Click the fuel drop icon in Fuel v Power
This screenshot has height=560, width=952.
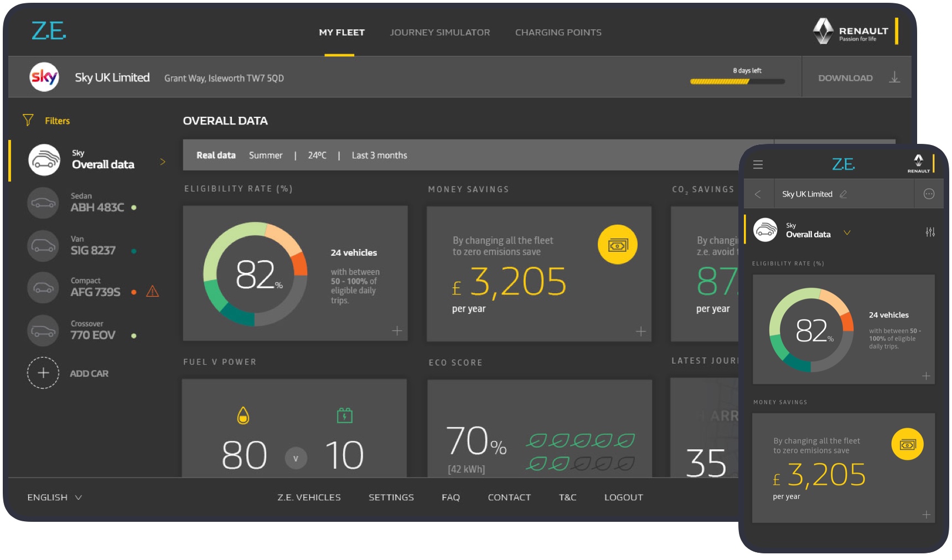click(x=243, y=415)
